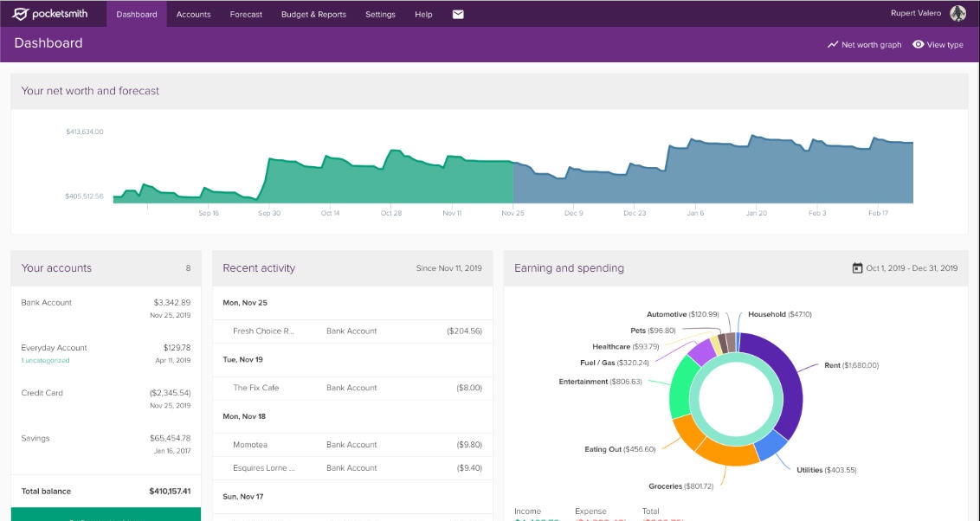
Task: Select the Dashboard navigation tab
Action: [134, 14]
